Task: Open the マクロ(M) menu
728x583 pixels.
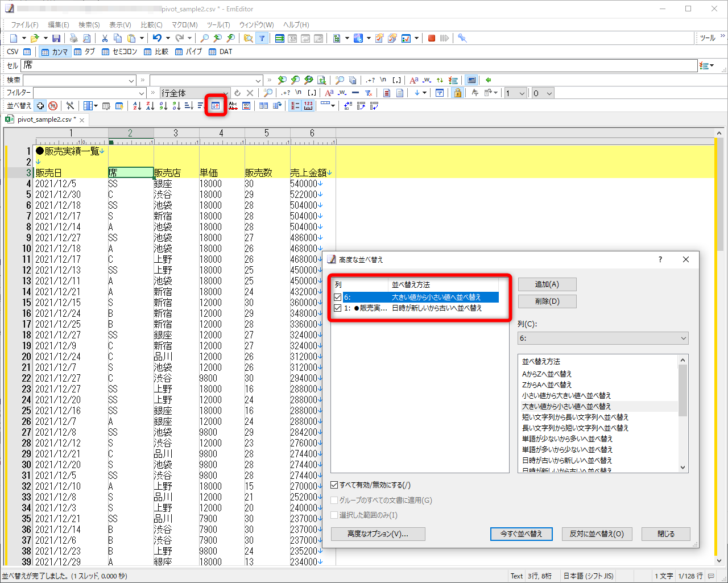Action: [184, 25]
